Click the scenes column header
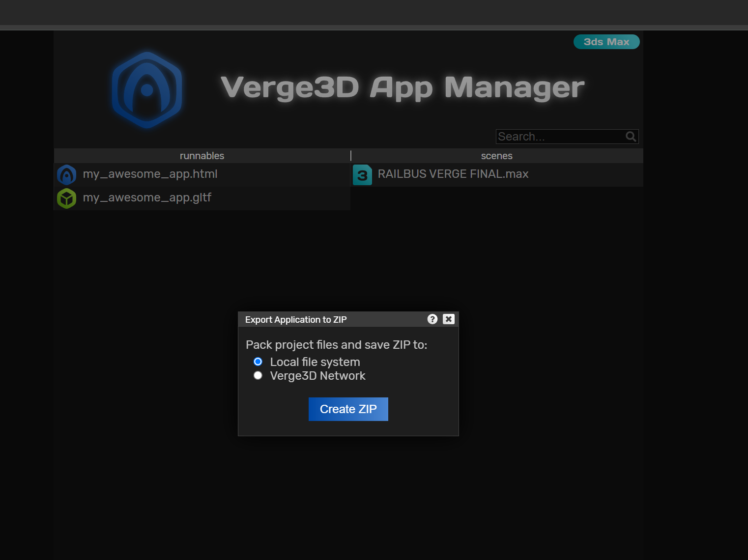The height and width of the screenshot is (560, 748). pos(497,156)
